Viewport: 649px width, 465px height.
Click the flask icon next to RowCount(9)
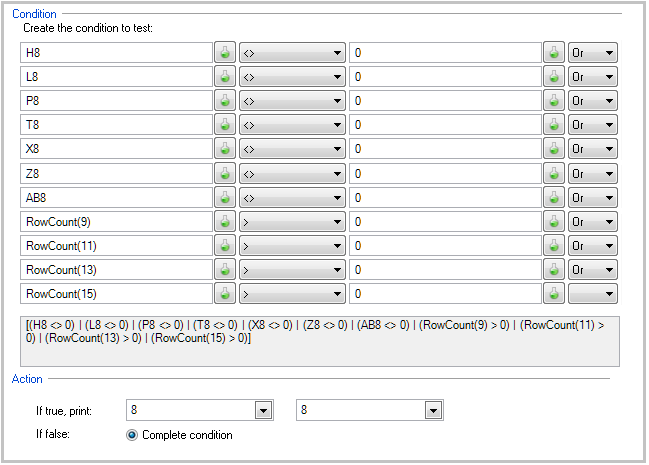(x=225, y=221)
